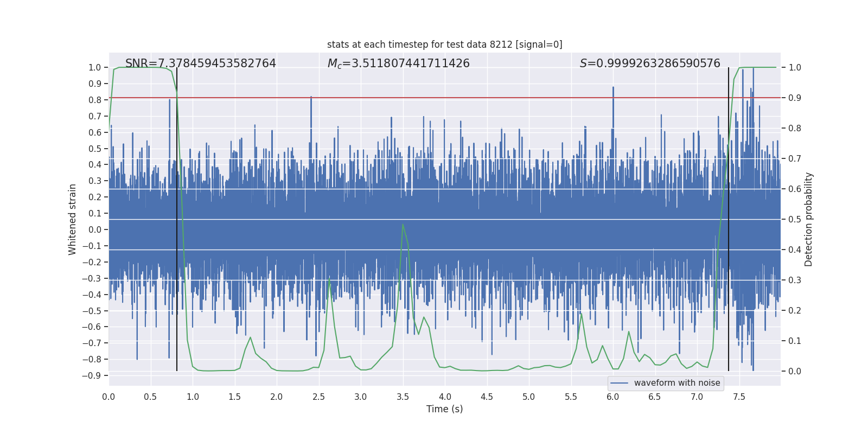Click the SNR value annotation

(x=201, y=63)
